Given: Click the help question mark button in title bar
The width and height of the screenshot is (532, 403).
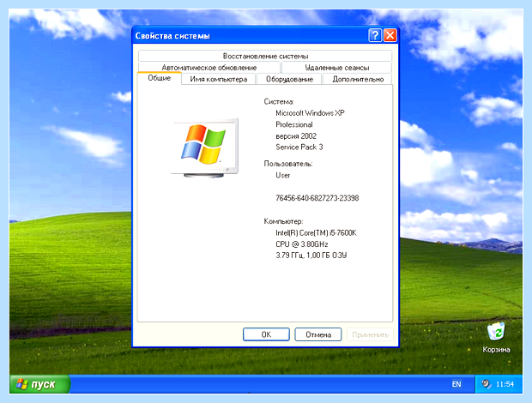Looking at the screenshot, I should pyautogui.click(x=375, y=35).
